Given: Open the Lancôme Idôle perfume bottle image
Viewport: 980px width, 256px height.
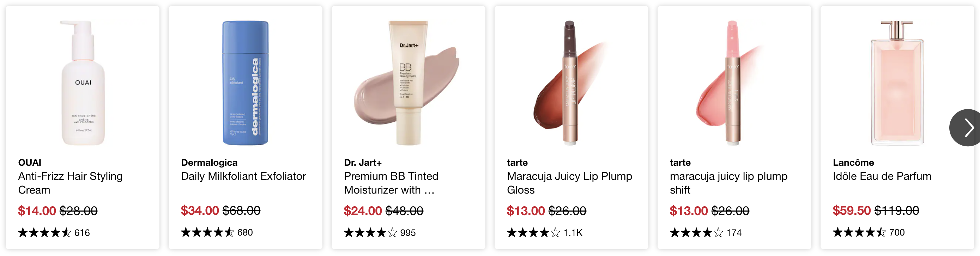Looking at the screenshot, I should coord(897,83).
